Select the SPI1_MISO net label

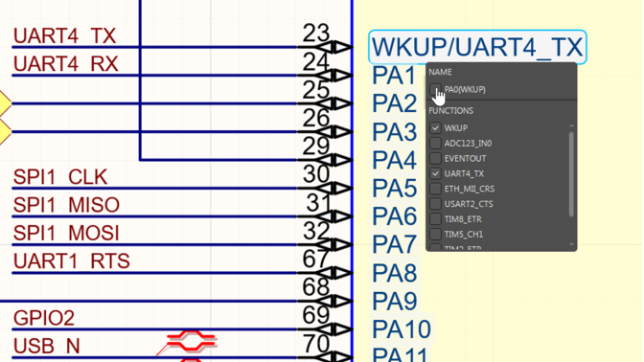(x=66, y=205)
